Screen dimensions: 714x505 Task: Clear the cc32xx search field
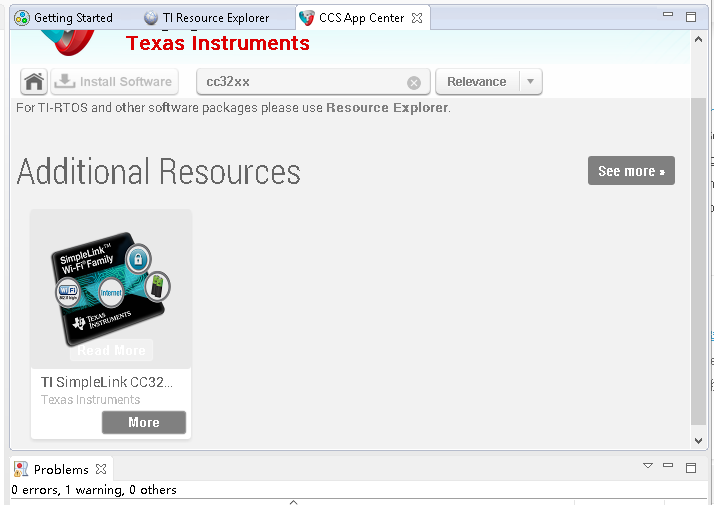coord(413,83)
